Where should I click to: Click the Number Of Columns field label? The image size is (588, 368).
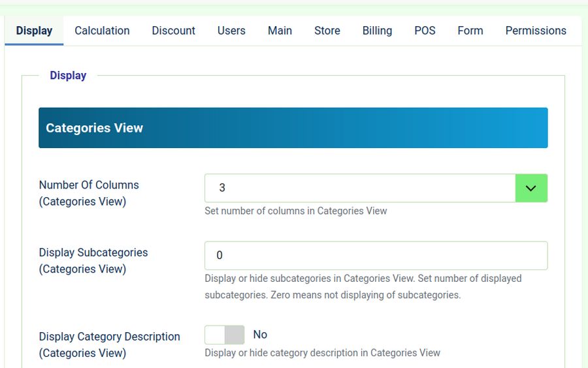tap(89, 193)
